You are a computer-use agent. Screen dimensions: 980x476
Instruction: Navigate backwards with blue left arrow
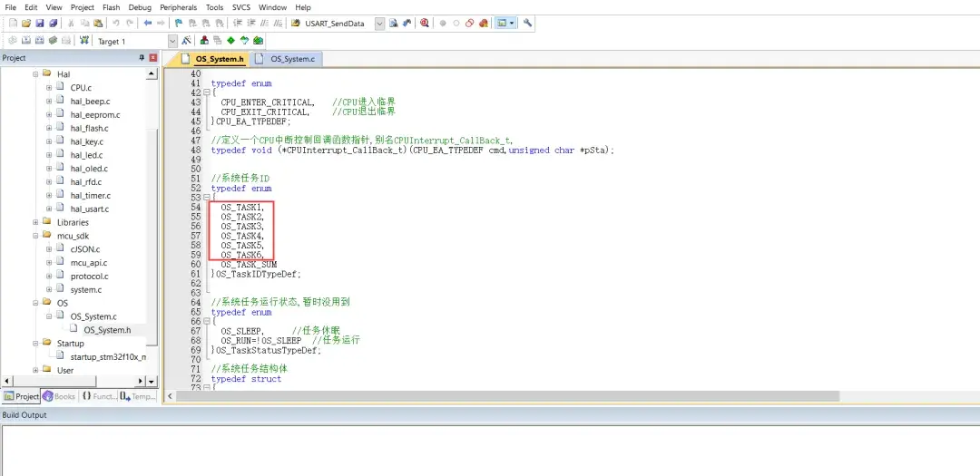coord(148,23)
